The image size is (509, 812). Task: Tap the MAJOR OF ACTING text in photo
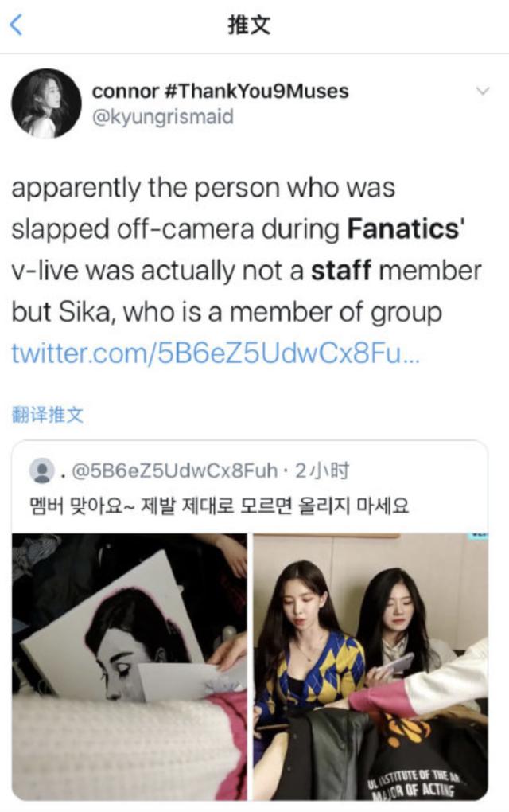[x=412, y=789]
